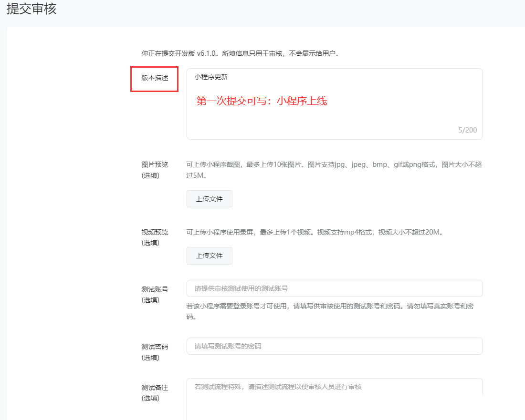Click the image upload format hint text
The image size is (525, 420).
coord(334,170)
